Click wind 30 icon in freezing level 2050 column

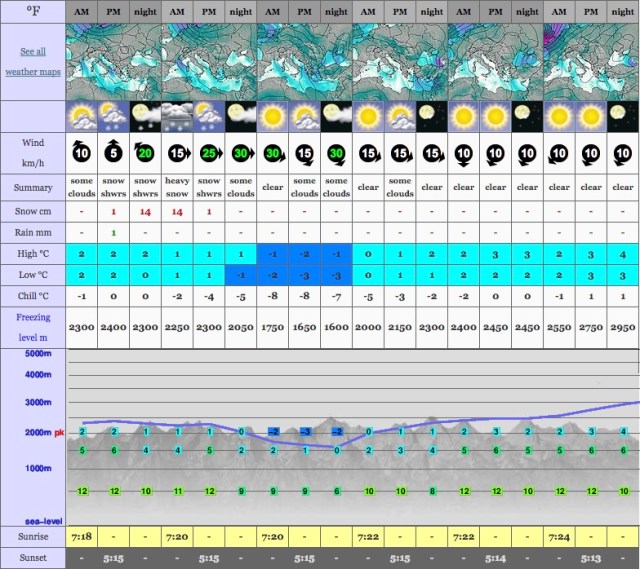243,153
